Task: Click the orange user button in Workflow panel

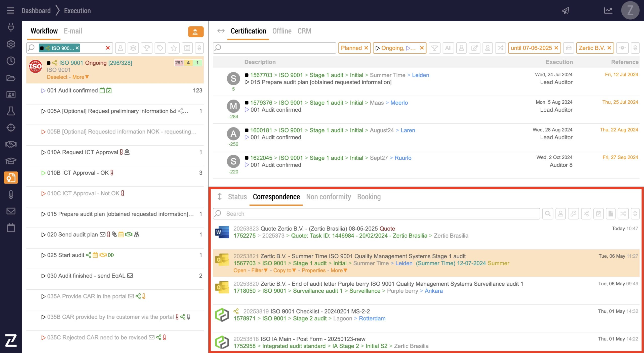Action: click(195, 32)
